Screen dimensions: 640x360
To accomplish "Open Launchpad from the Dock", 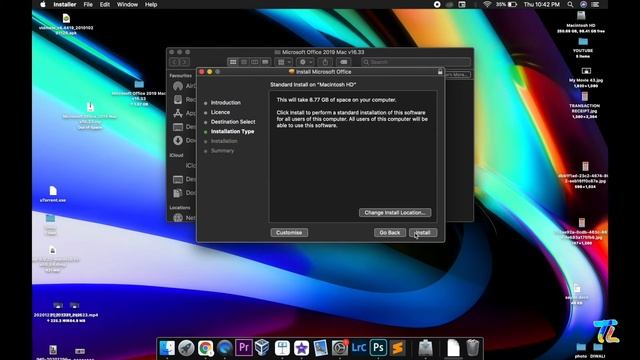I will (x=186, y=348).
